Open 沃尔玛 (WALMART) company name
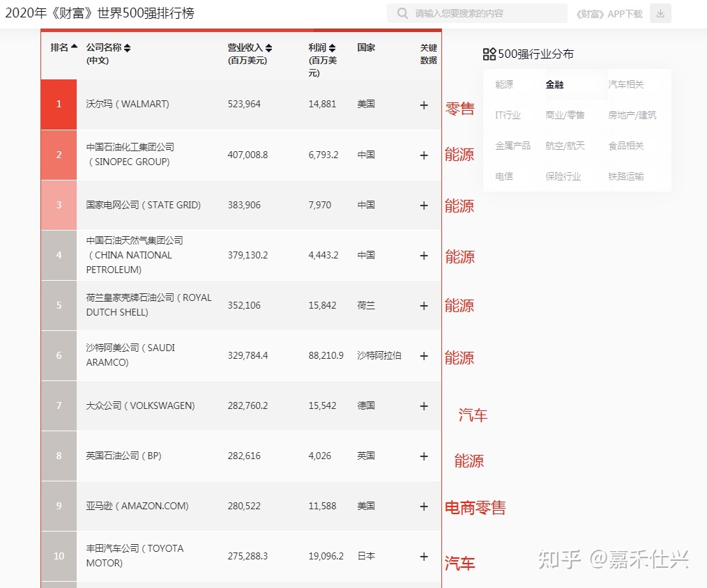Image resolution: width=707 pixels, height=588 pixels. coord(128,104)
